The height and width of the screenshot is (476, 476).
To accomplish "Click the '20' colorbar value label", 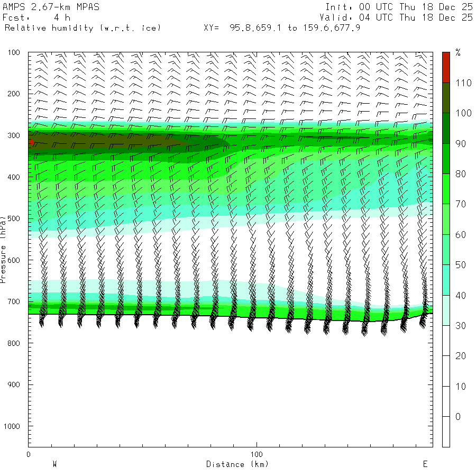I will [x=461, y=356].
